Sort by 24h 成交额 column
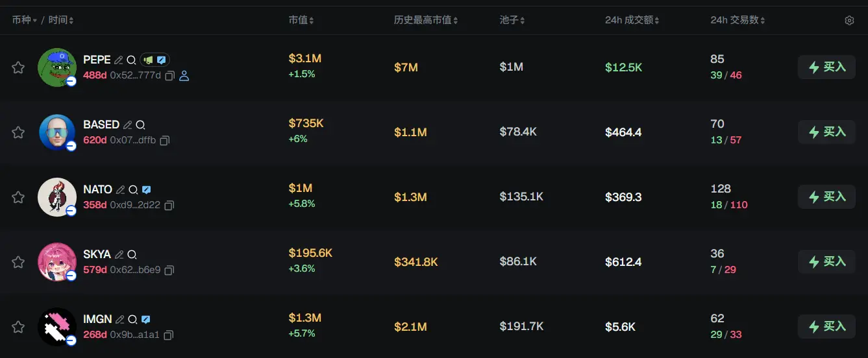868x358 pixels. coord(632,21)
